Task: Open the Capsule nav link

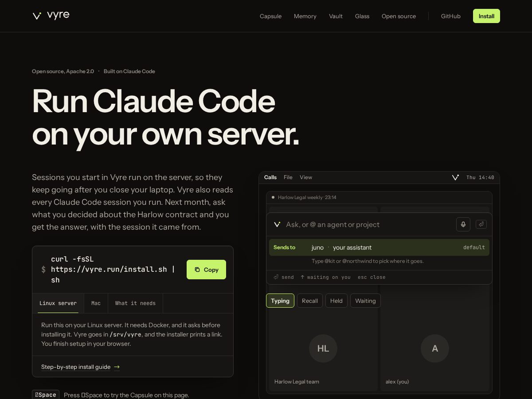Action: click(x=270, y=16)
